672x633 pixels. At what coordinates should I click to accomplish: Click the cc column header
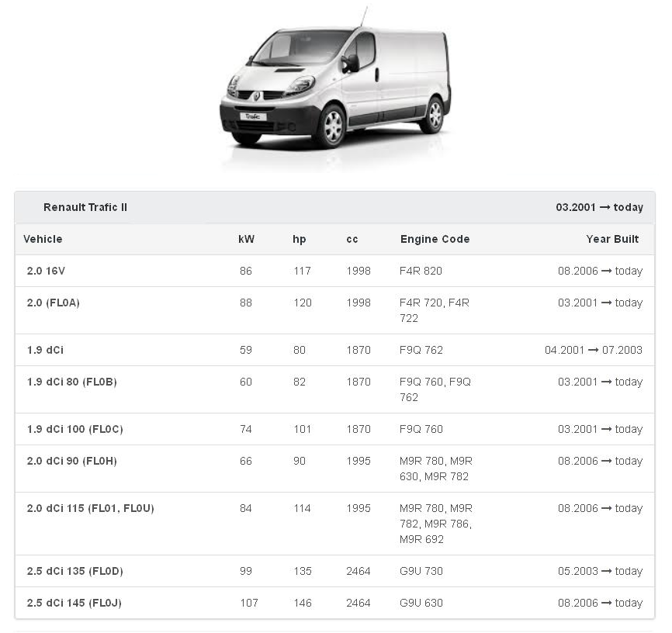coord(352,239)
